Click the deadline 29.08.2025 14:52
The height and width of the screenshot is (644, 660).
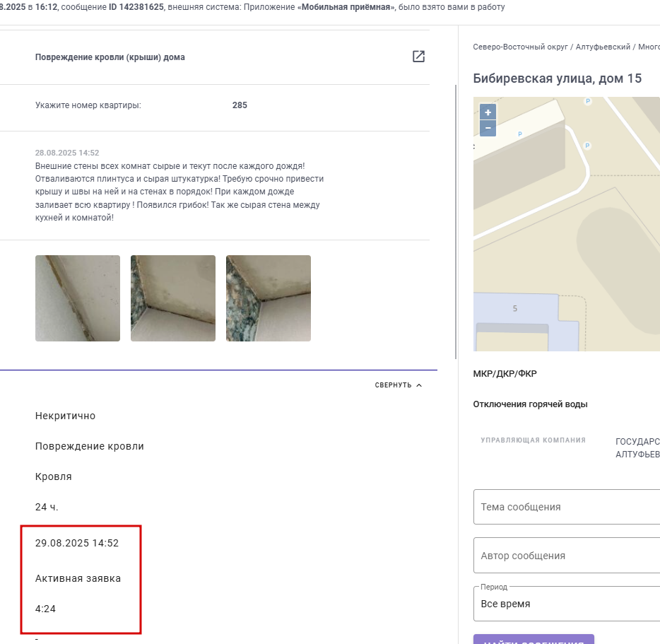77,543
